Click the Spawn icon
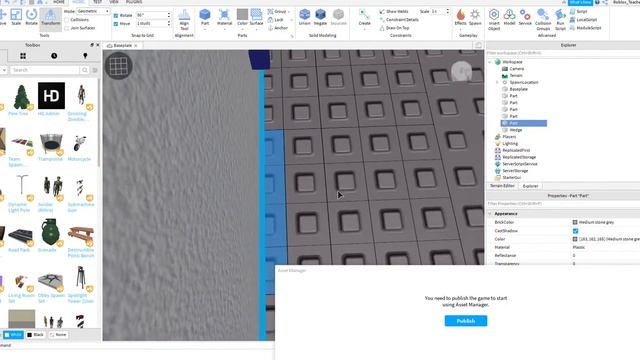 pos(475,17)
